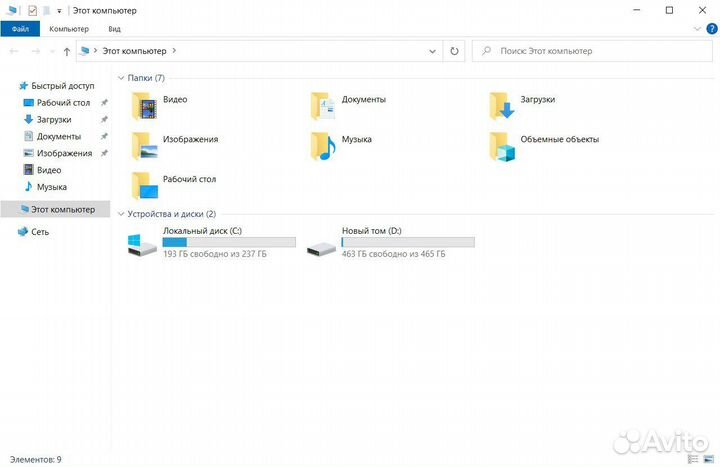This screenshot has width=720, height=467.
Task: Open the Вид ribbon tab
Action: pyautogui.click(x=114, y=29)
